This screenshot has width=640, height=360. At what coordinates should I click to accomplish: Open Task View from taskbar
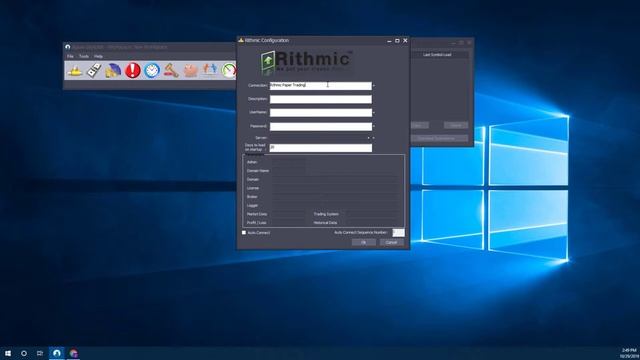click(40, 353)
